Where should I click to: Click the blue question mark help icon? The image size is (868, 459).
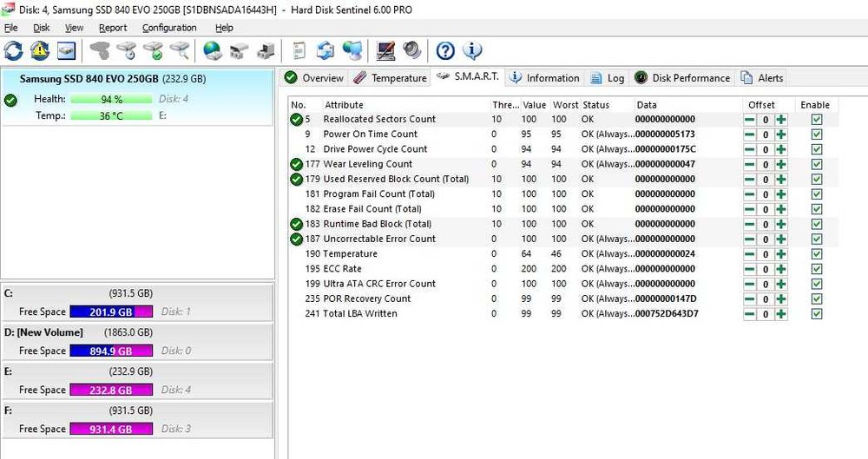[445, 51]
